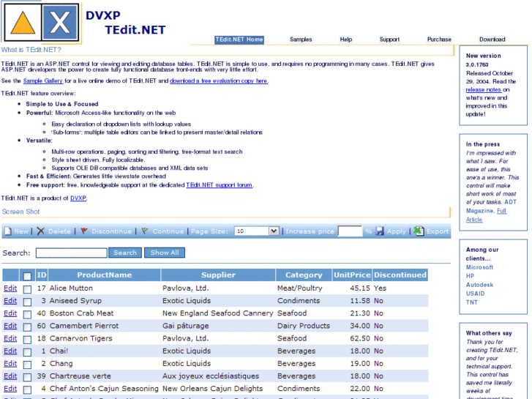Follow the Sample Gallery link
The image size is (532, 399).
pos(42,81)
